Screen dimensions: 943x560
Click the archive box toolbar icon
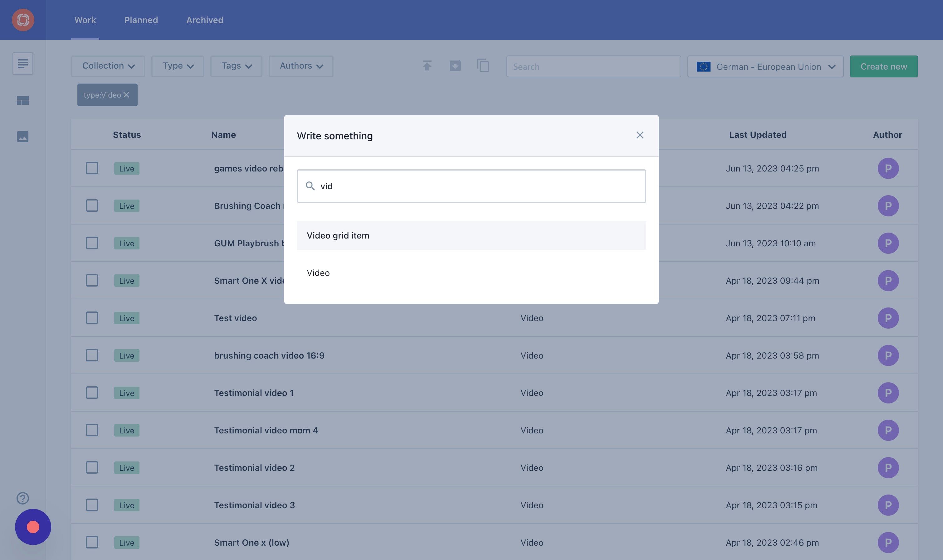pyautogui.click(x=455, y=66)
